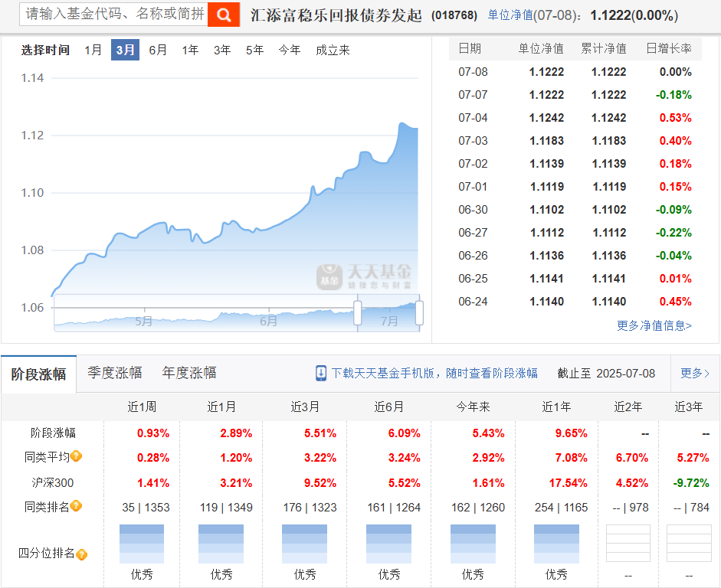Click 近1年 沪深300 value 17.54%
The image size is (721, 588).
click(x=569, y=483)
